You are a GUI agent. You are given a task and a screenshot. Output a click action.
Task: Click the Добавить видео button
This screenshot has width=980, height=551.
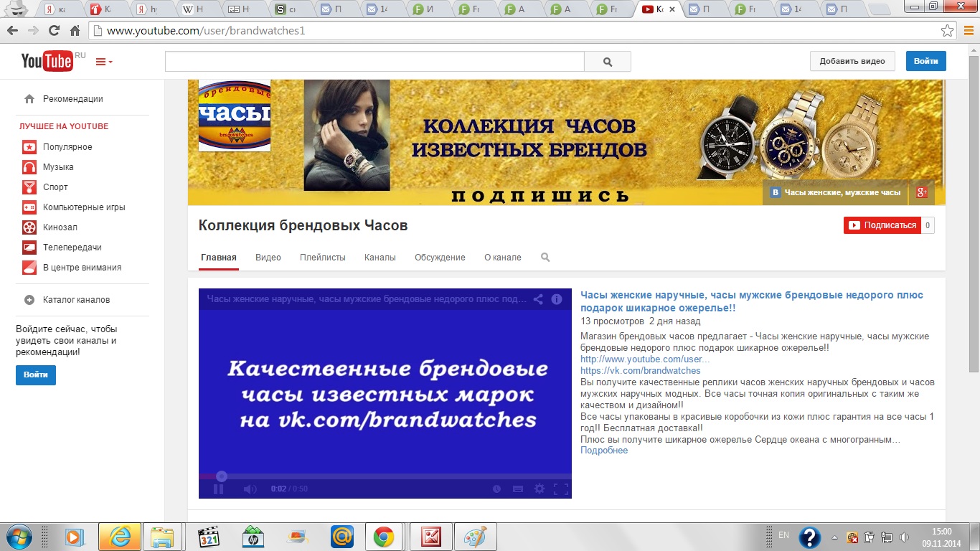852,61
